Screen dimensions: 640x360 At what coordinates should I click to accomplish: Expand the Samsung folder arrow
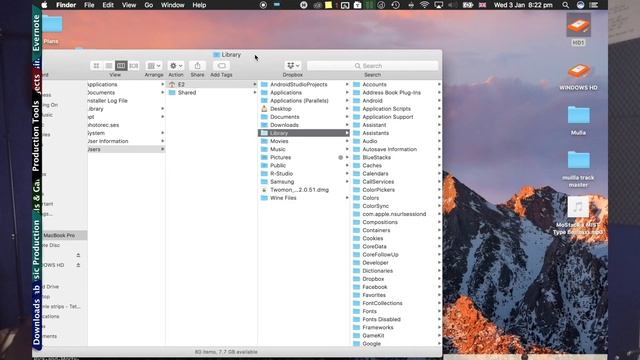coord(347,182)
